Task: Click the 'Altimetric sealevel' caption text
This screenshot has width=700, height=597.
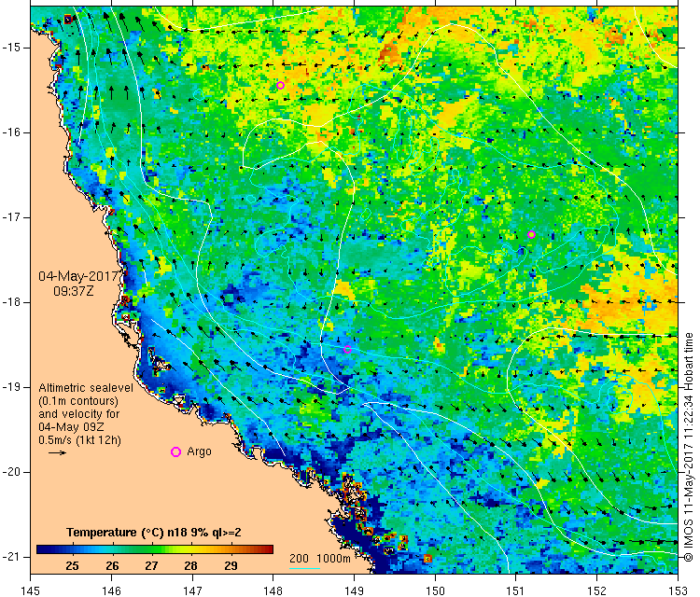Action: tap(86, 388)
